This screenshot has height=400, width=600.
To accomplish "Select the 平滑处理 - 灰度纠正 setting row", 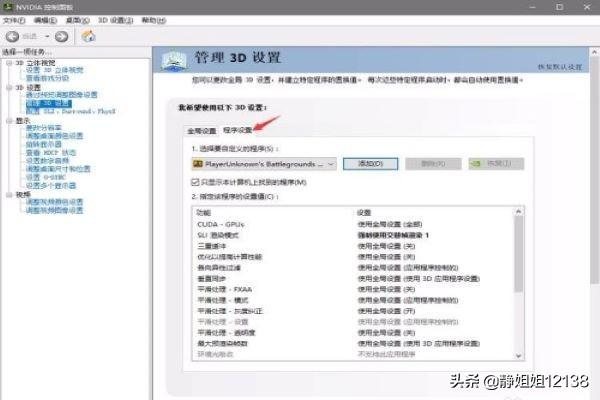I will tap(354, 311).
